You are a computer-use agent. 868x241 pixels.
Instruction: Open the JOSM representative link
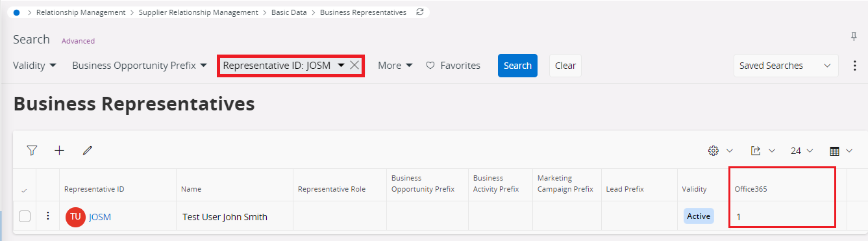point(100,217)
